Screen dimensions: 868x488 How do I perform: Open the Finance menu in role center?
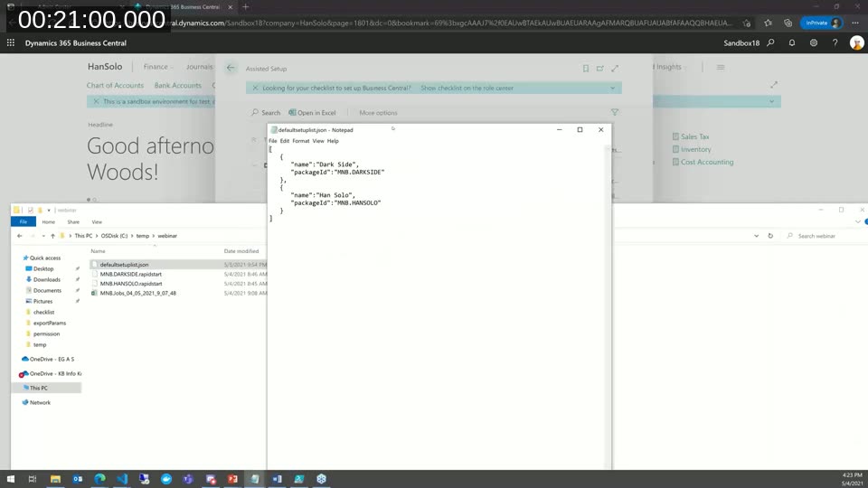coord(157,66)
